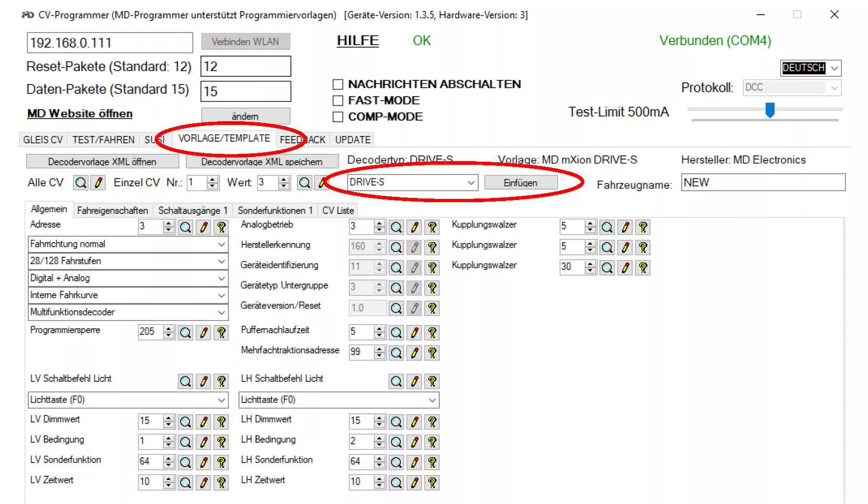Write Mehrfachtraktionsadresse value with pencil icon
868x504 pixels.
pyautogui.click(x=415, y=353)
